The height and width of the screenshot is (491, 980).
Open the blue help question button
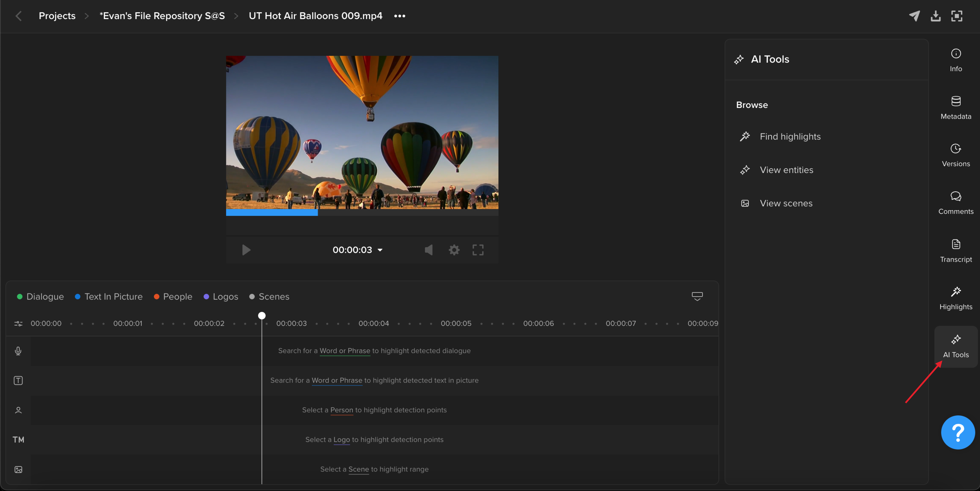(x=958, y=432)
